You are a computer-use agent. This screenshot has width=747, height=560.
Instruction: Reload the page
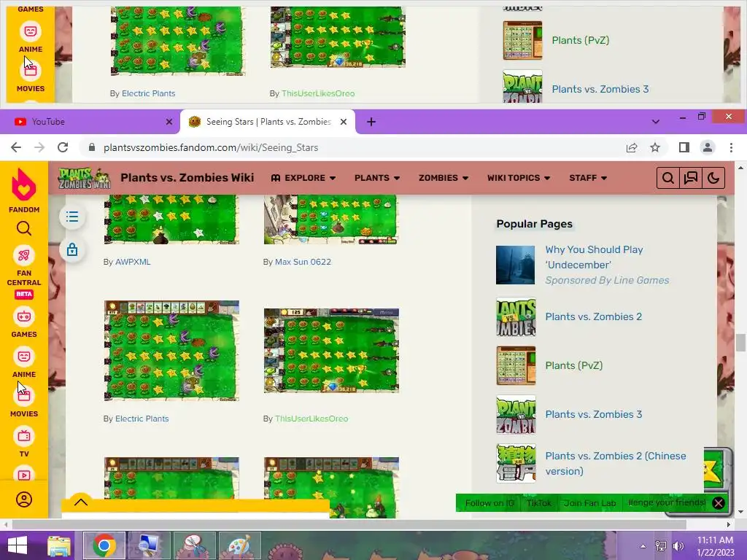tap(63, 147)
